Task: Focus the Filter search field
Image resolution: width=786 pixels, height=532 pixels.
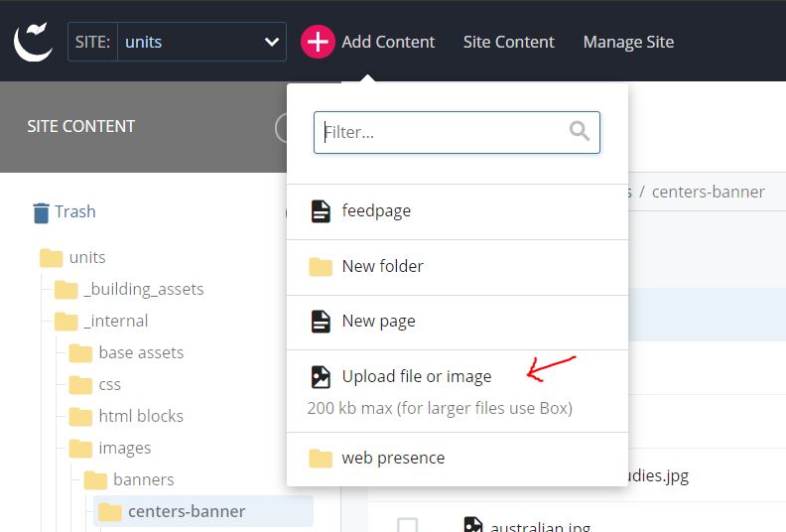Action: click(x=457, y=132)
